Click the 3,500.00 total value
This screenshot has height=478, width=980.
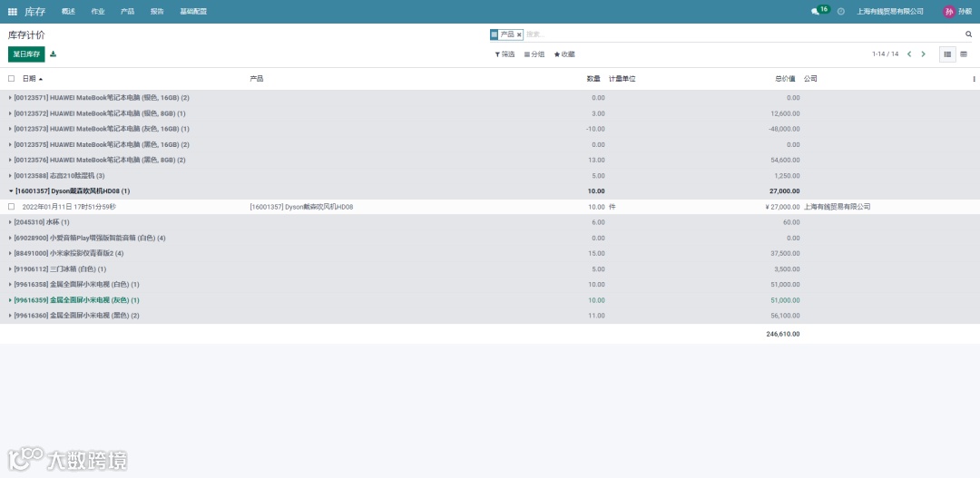787,268
